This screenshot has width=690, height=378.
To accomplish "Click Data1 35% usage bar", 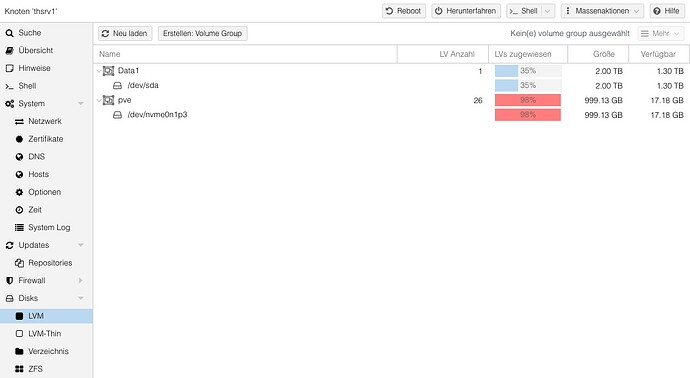I will pos(528,71).
